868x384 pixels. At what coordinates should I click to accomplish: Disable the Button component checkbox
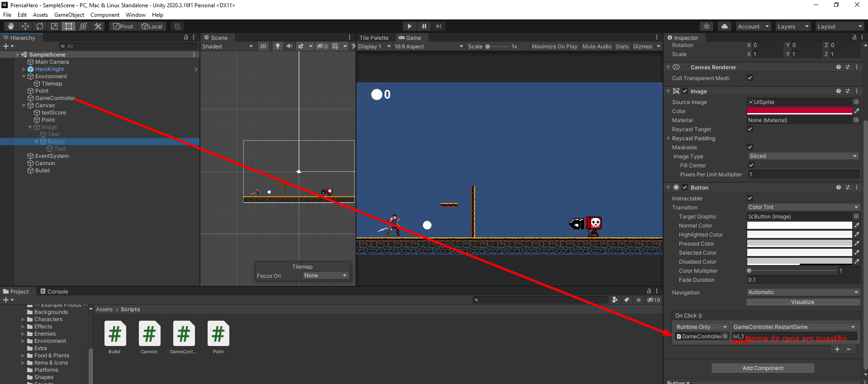[x=685, y=187]
